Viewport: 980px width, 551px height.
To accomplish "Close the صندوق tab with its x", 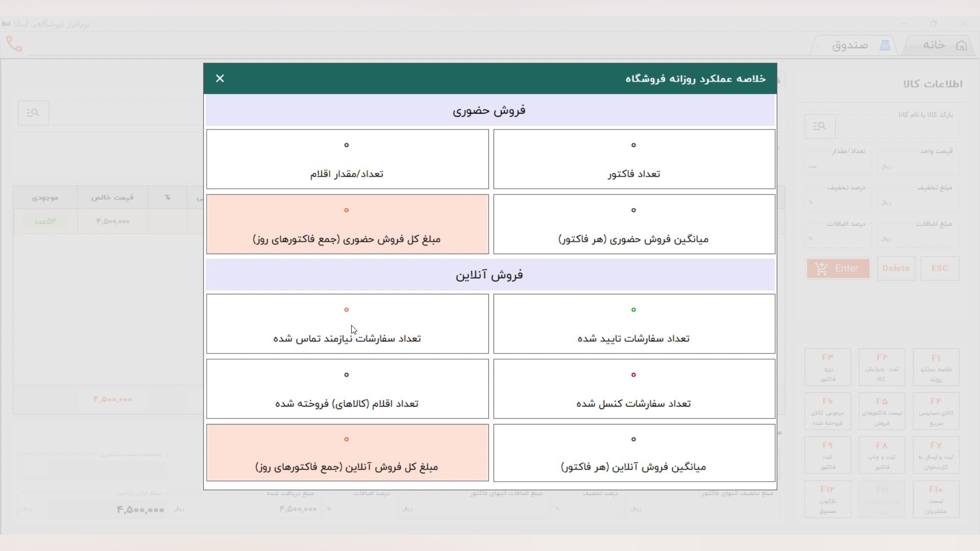I will coord(819,45).
